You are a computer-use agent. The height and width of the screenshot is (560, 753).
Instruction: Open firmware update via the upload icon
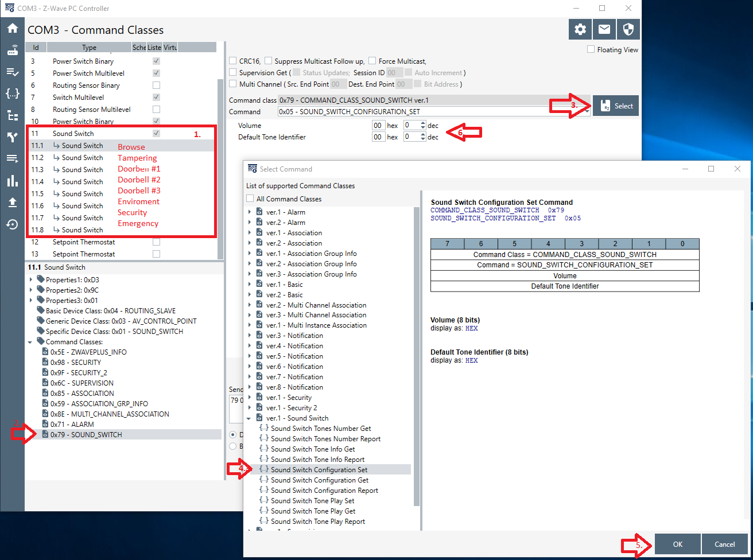click(12, 203)
